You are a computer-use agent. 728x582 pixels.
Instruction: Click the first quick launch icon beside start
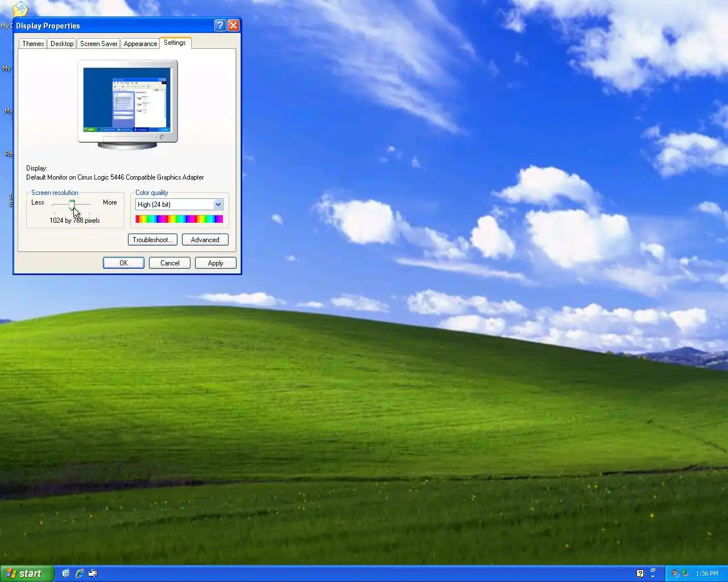66,573
